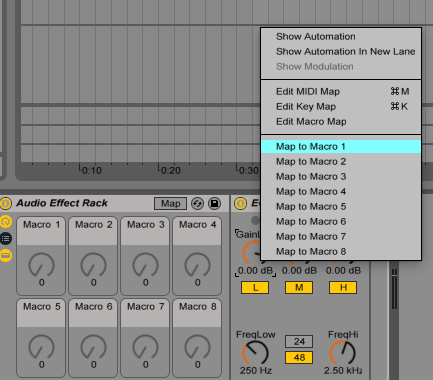433x380 pixels.
Task: Click the Macro 7 knob
Action: (x=145, y=347)
